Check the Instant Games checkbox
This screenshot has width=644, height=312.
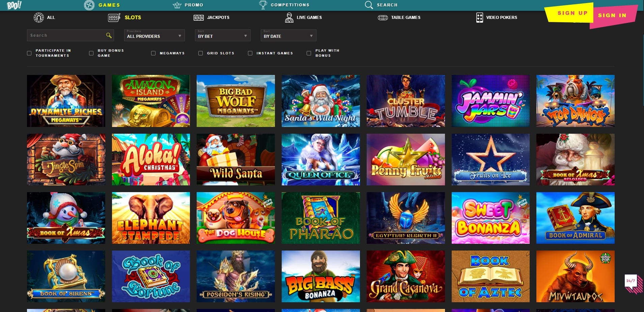point(250,53)
